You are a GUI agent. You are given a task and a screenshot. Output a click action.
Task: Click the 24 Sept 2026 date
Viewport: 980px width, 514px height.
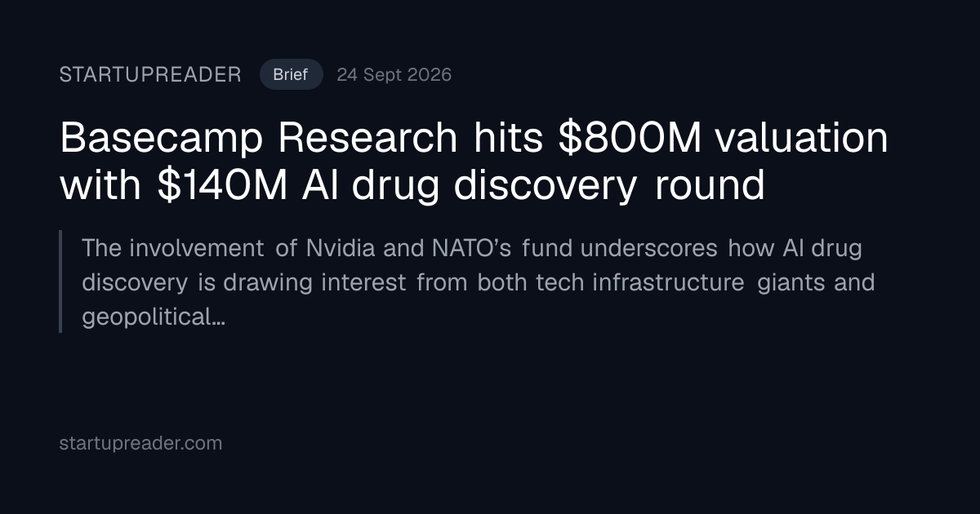[x=394, y=75]
